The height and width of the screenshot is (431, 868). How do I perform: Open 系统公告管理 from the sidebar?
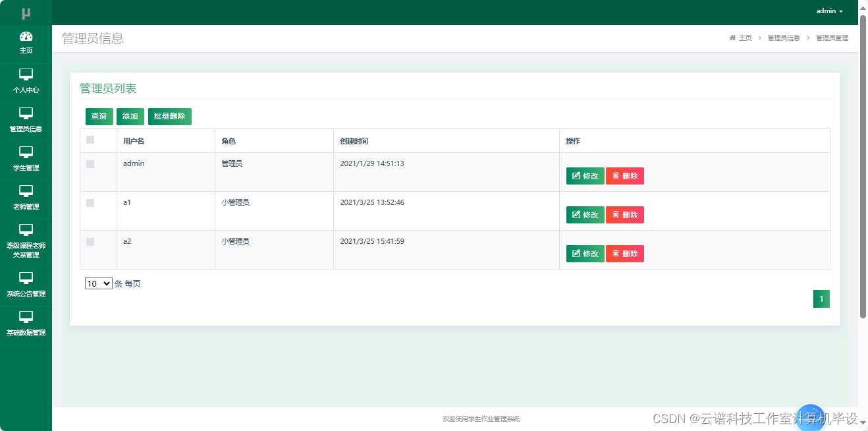pyautogui.click(x=26, y=283)
